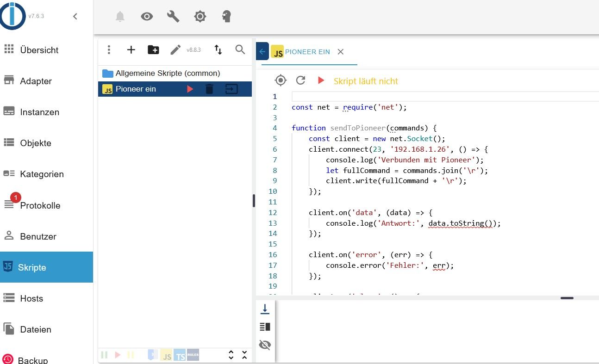Toggle green paused scripts filter
Screen dimensions: 599x364
pos(105,355)
